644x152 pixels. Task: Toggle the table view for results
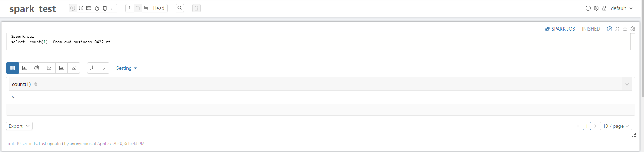[12, 68]
